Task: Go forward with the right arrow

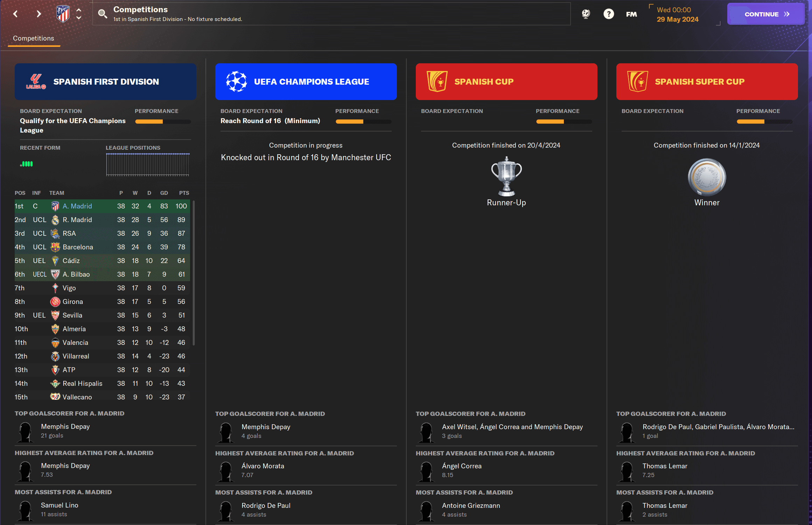Action: coord(39,14)
